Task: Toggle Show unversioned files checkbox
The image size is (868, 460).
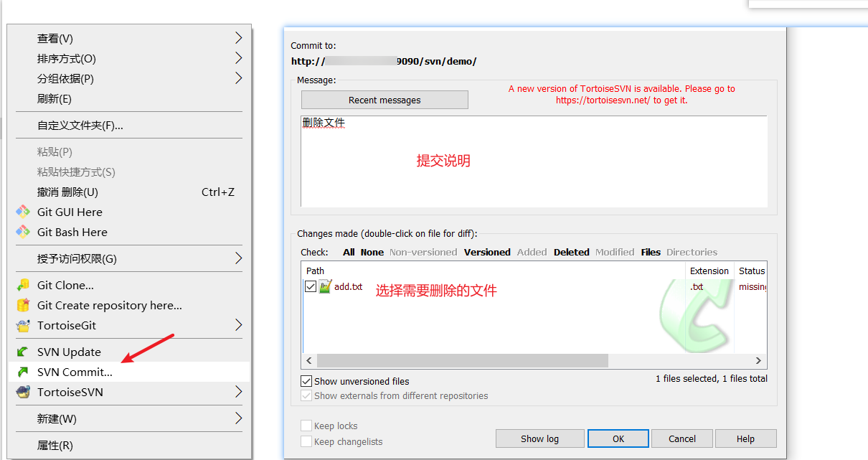Action: [306, 381]
